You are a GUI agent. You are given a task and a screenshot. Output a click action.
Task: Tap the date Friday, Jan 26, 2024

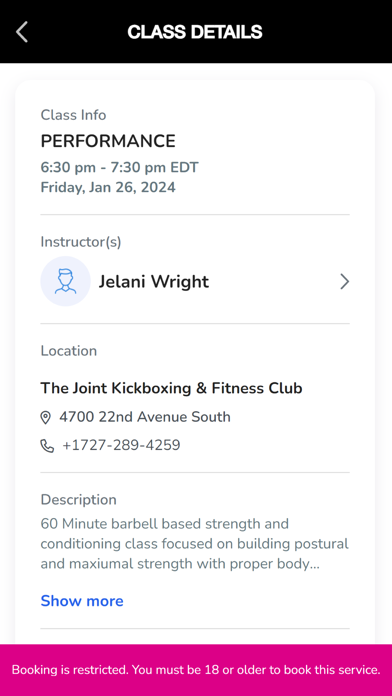click(x=108, y=187)
